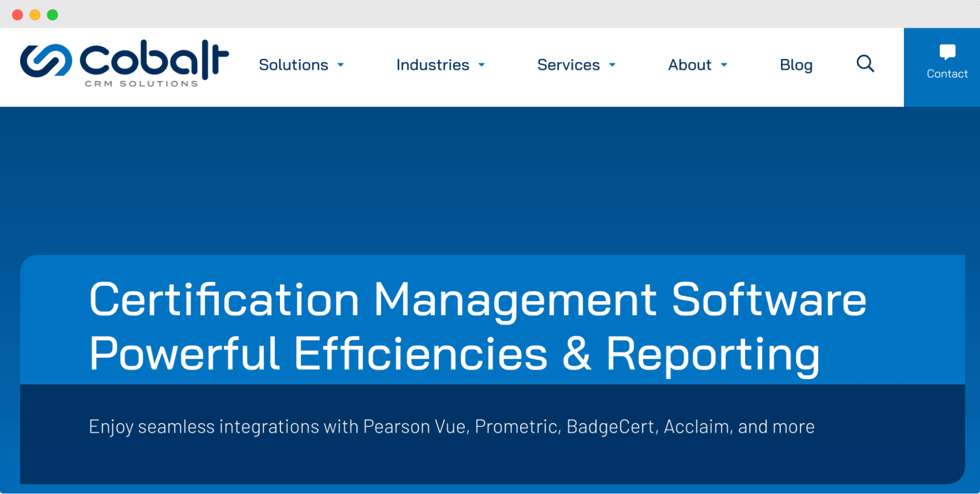Click the red close window button
Screen dimensions: 980x494
(x=18, y=15)
